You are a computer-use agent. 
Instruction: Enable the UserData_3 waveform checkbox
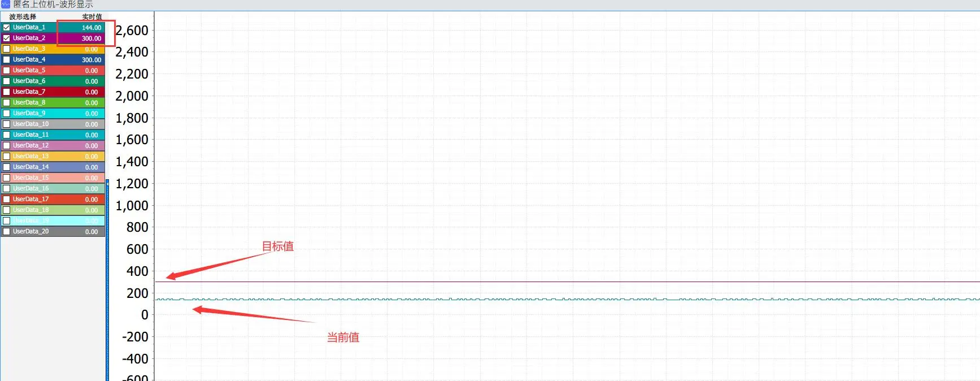pyautogui.click(x=7, y=49)
